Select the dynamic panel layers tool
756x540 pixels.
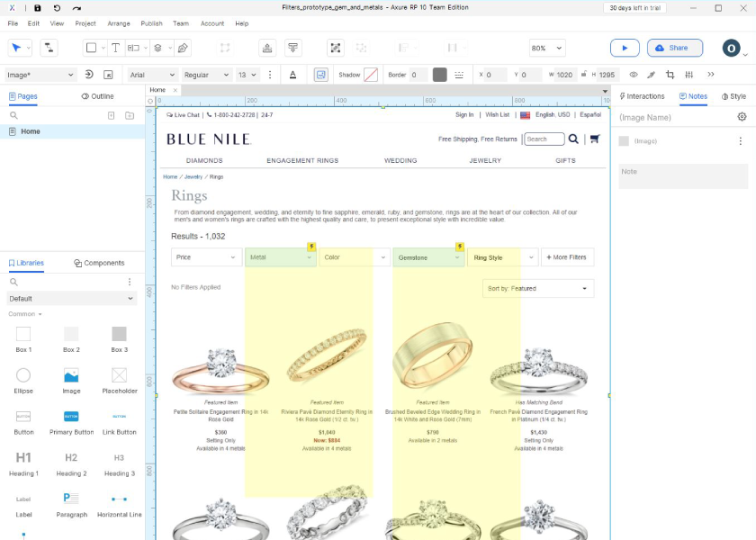[x=157, y=48]
